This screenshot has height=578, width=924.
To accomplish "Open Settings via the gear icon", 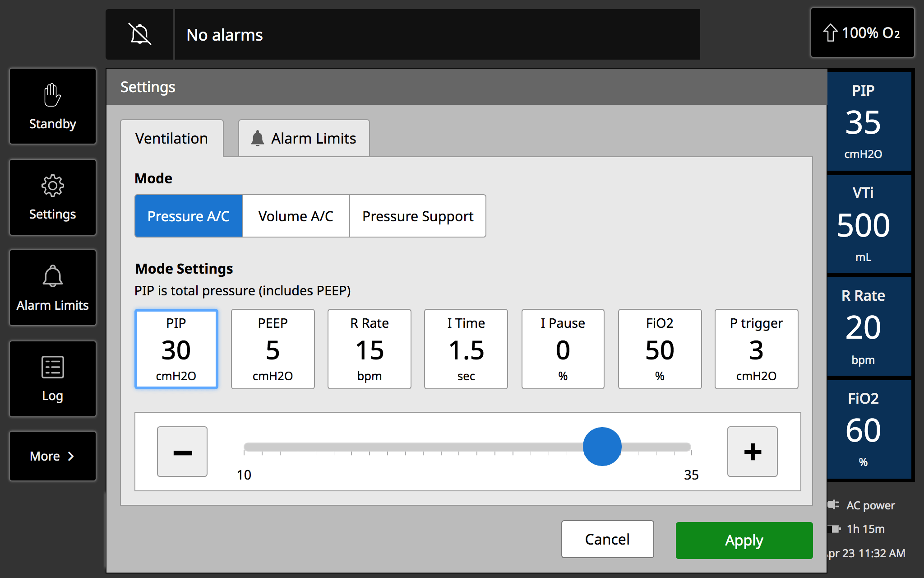I will tap(53, 197).
